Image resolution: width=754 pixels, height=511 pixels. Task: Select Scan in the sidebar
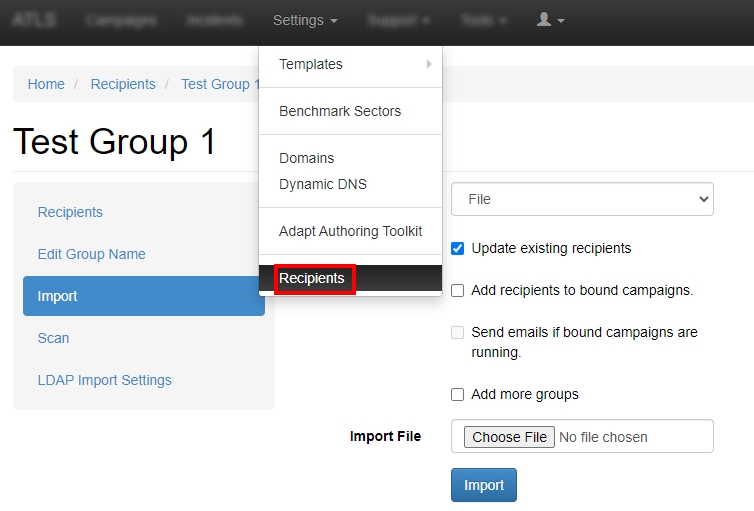54,338
